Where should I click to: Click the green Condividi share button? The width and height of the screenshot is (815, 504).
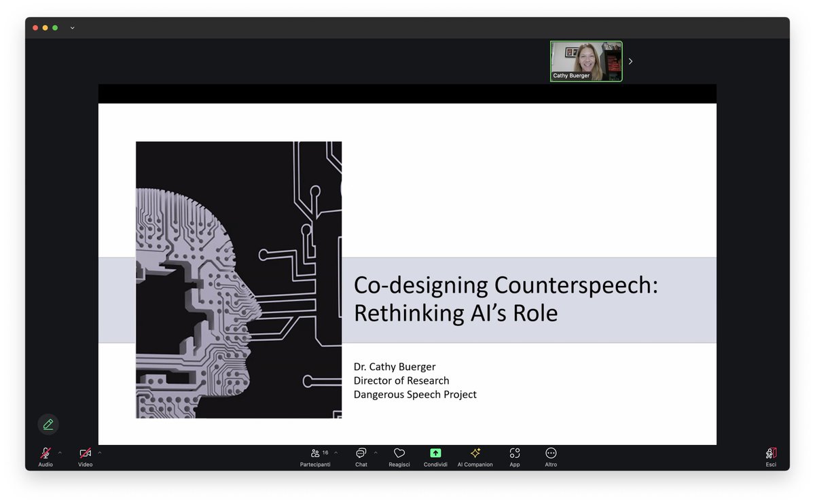(x=435, y=456)
